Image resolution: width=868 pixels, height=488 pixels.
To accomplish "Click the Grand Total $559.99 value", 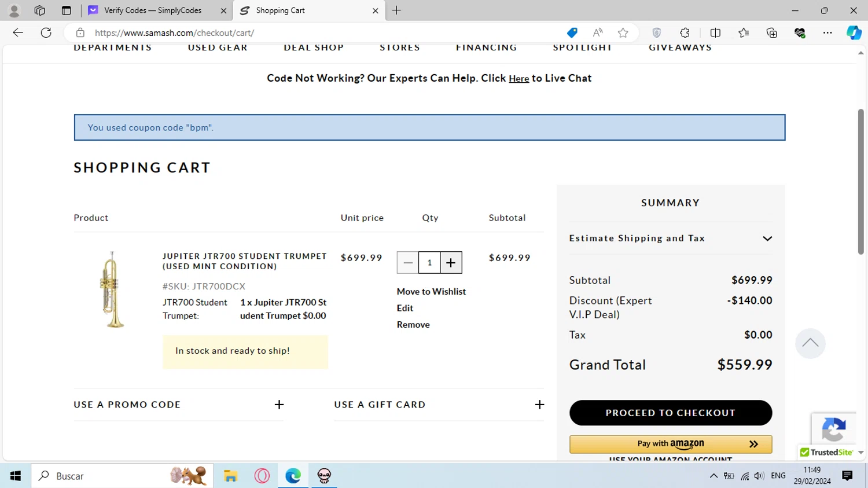I will (745, 365).
